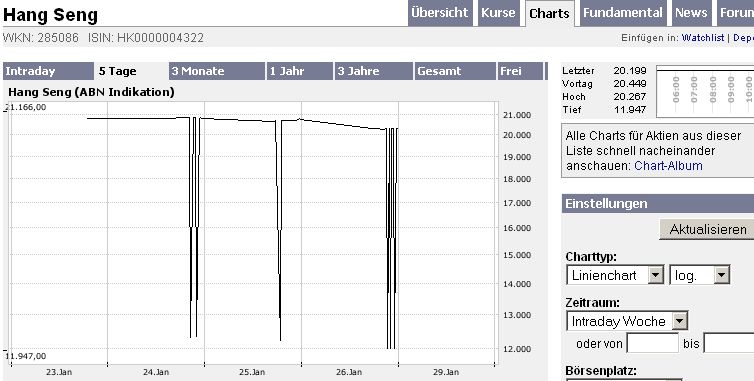Viewport: 754px width, 381px height.
Task: Select the 5 Tage chart period
Action: tap(131, 71)
